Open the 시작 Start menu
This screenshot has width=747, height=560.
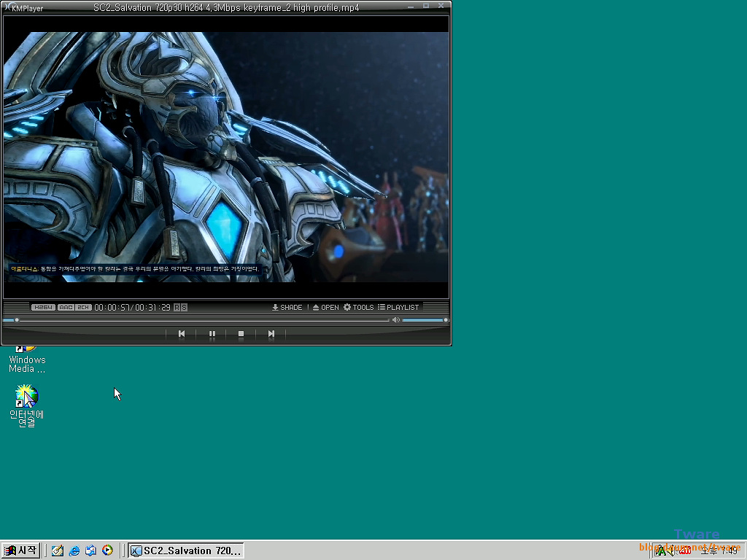[x=20, y=551]
